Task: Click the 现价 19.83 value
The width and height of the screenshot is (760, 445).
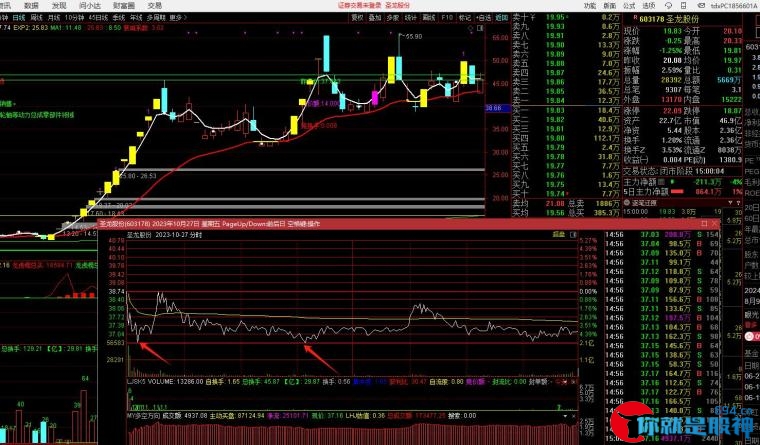Action: pyautogui.click(x=672, y=31)
